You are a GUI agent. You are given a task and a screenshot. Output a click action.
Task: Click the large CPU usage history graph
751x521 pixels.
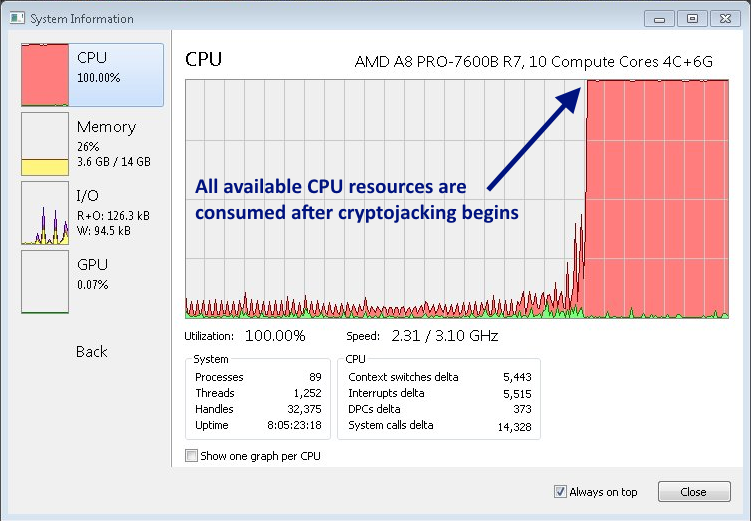[456, 200]
